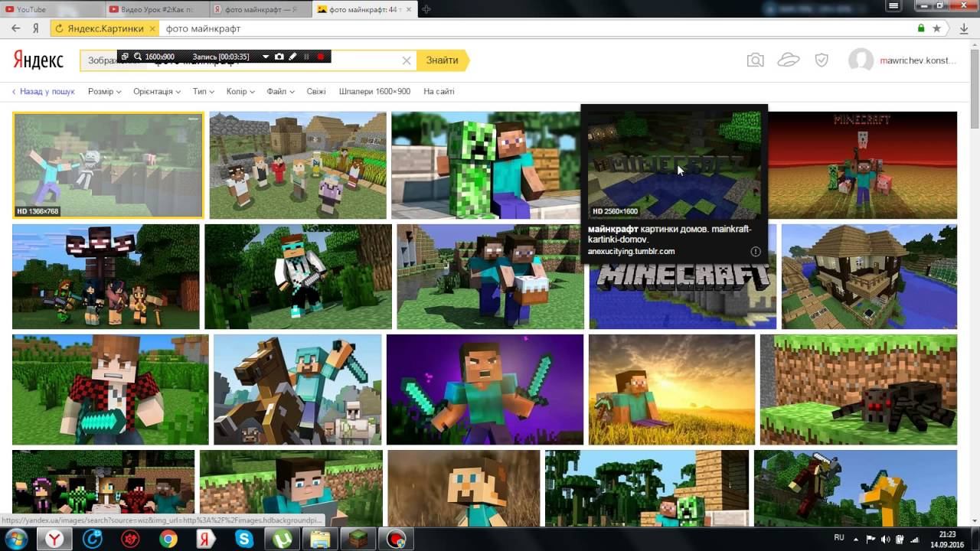This screenshot has height=551, width=980.
Task: Switch to the YouTube tab
Action: pos(52,9)
